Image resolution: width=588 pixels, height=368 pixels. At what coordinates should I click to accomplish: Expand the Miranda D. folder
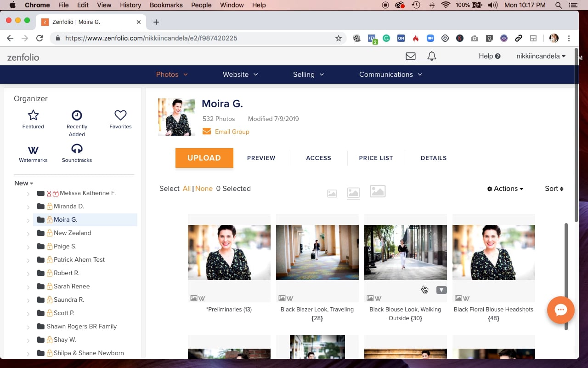coord(28,207)
